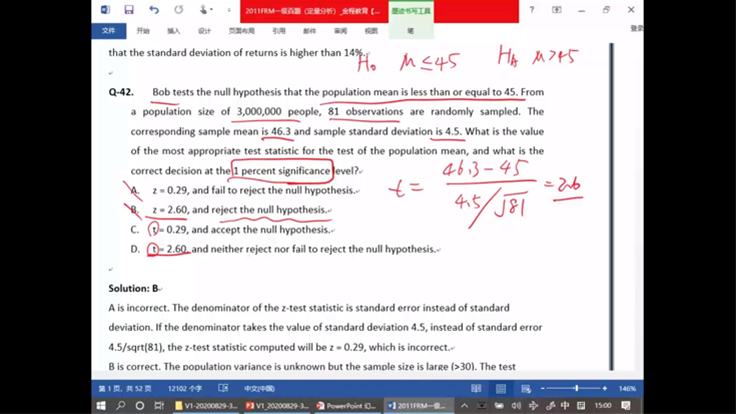Switch to Print Layout view
The image size is (736, 414).
(501, 389)
